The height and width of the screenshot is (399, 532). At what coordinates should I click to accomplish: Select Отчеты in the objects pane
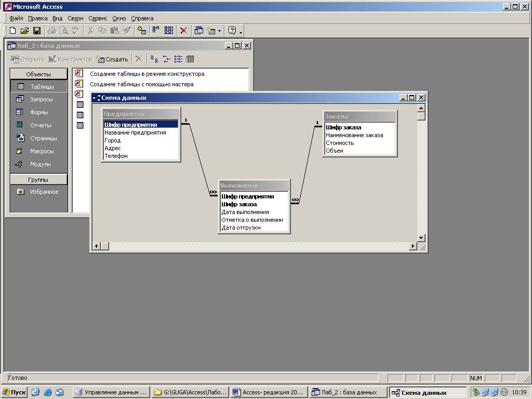[x=38, y=125]
